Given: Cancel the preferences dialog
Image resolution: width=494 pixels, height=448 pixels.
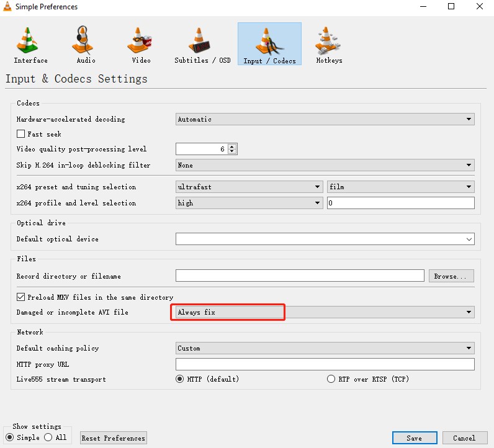Looking at the screenshot, I should coord(465,438).
